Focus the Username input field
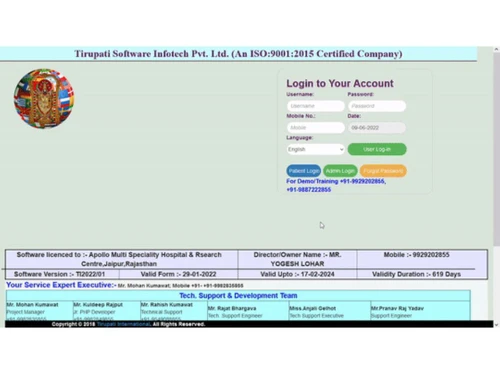500x375 pixels. click(x=316, y=106)
